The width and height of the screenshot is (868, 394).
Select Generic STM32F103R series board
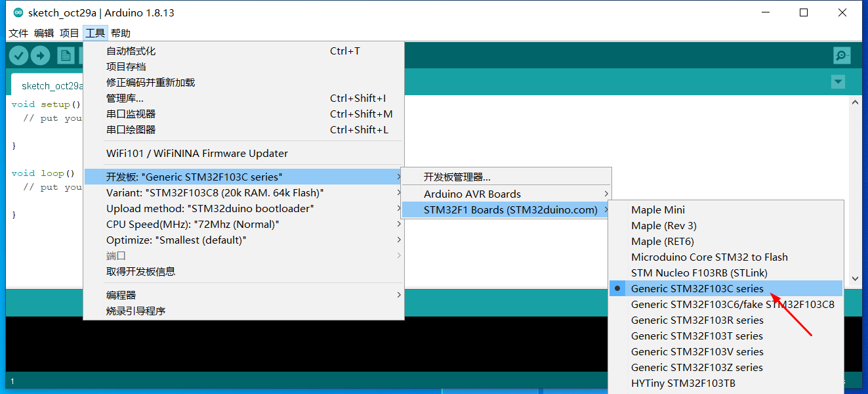pyautogui.click(x=726, y=320)
